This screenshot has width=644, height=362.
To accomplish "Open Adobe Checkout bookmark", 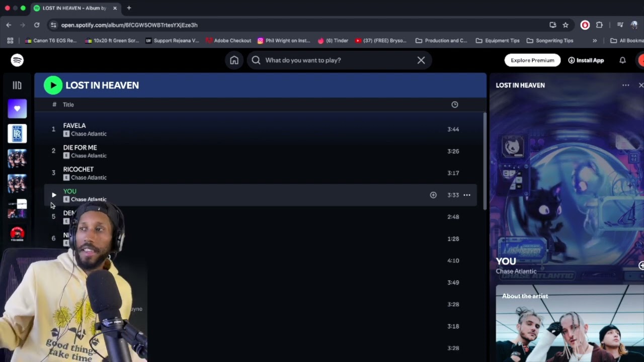I will point(228,41).
